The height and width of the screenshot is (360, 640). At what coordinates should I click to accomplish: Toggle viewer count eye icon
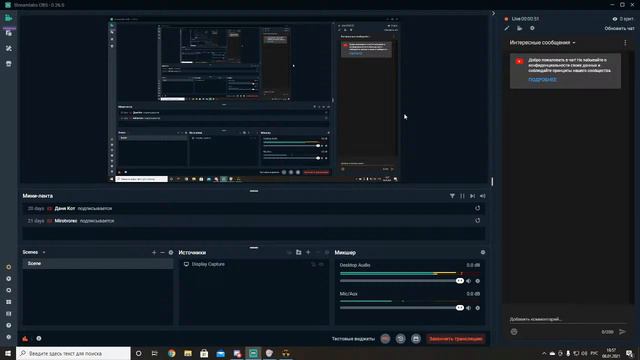click(615, 19)
